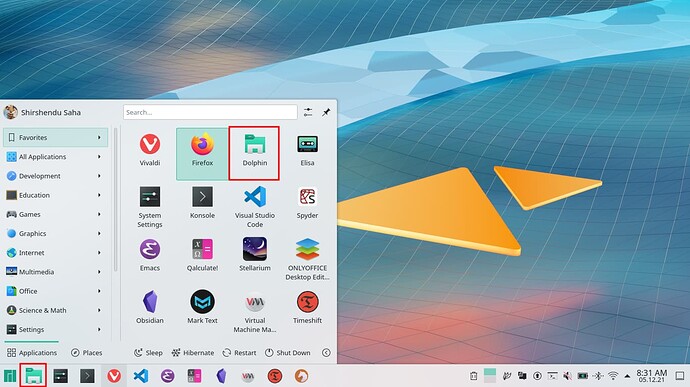Screen dimensions: 690x387
Task: Click the Manjaro launcher button on taskbar
Action: click(x=10, y=376)
